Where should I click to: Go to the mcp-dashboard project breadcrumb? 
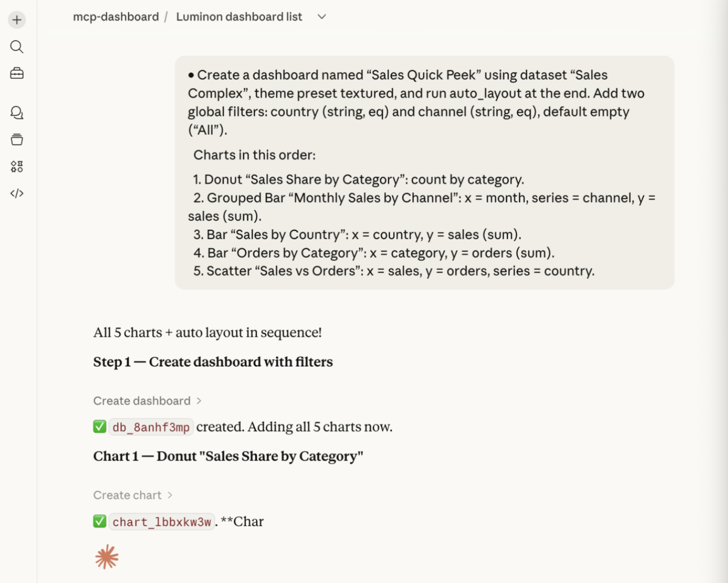116,17
